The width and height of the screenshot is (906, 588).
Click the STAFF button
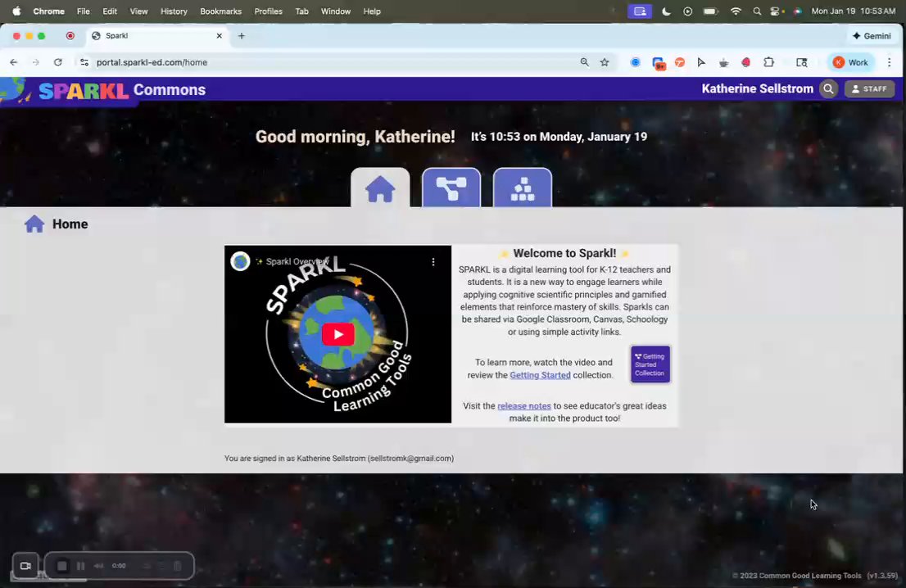click(869, 89)
